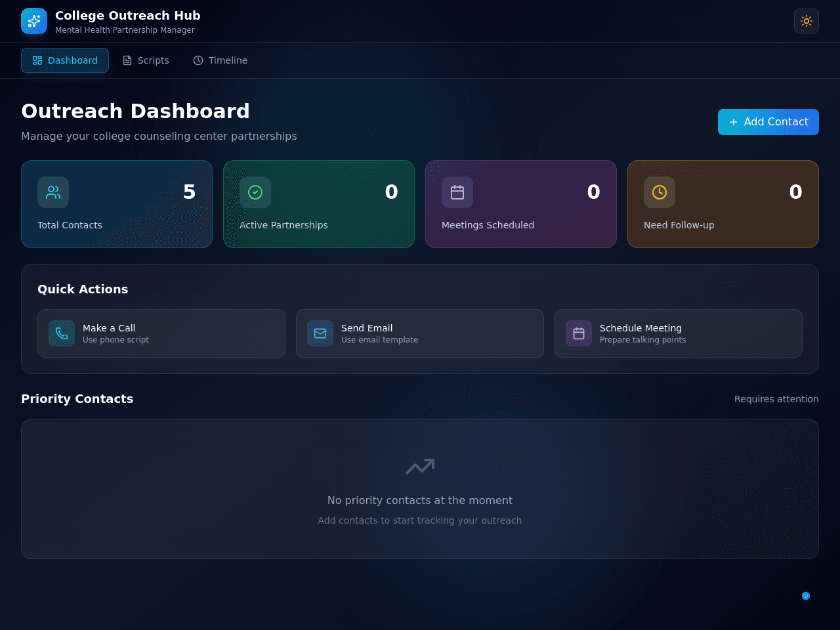The image size is (840, 630).
Task: Click the Requires attention text
Action: point(776,399)
